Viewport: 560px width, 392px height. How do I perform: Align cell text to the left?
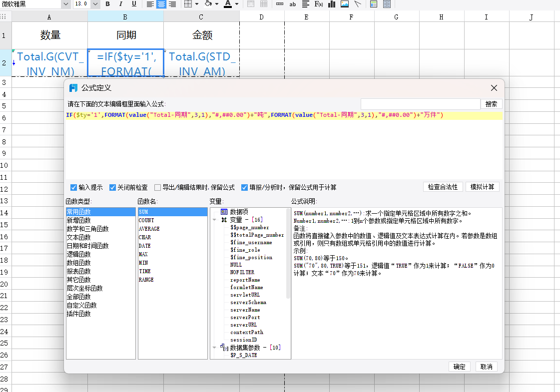click(x=150, y=4)
